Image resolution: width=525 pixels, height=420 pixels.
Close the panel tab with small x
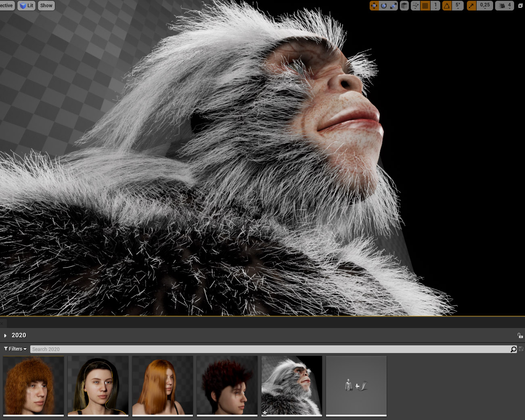(2, 323)
